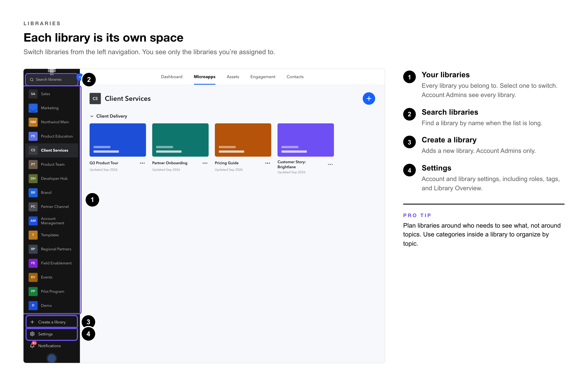Image resolution: width=588 pixels, height=378 pixels.
Task: Open the app grid icon above search
Action: pyautogui.click(x=51, y=71)
